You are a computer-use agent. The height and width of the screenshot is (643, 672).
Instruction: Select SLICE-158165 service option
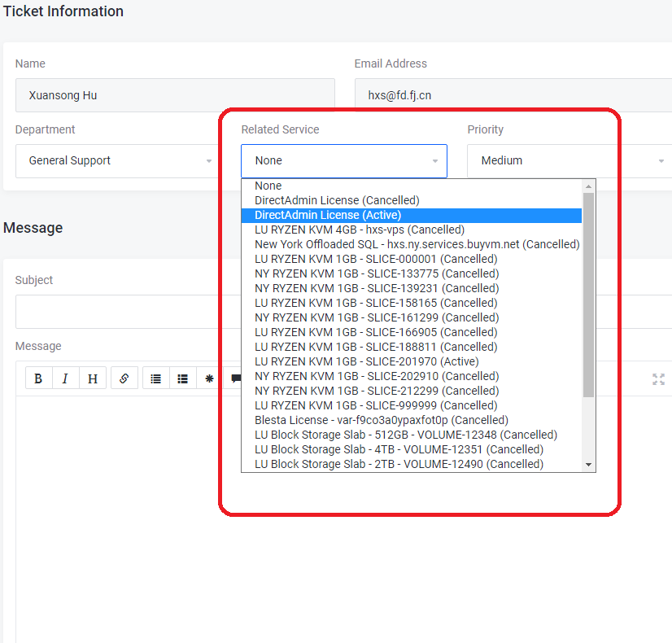412,303
